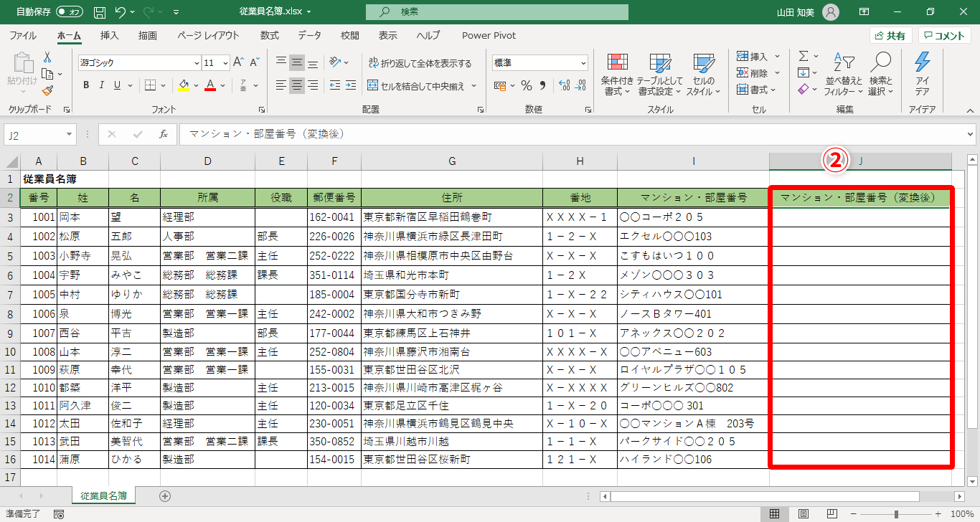Open the ファイル tab
The width and height of the screenshot is (980, 522).
pos(23,35)
